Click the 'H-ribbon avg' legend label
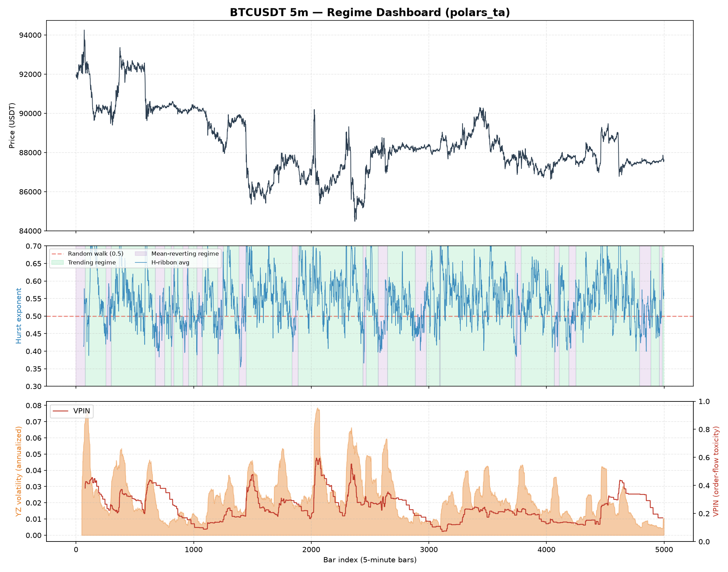 click(171, 262)
